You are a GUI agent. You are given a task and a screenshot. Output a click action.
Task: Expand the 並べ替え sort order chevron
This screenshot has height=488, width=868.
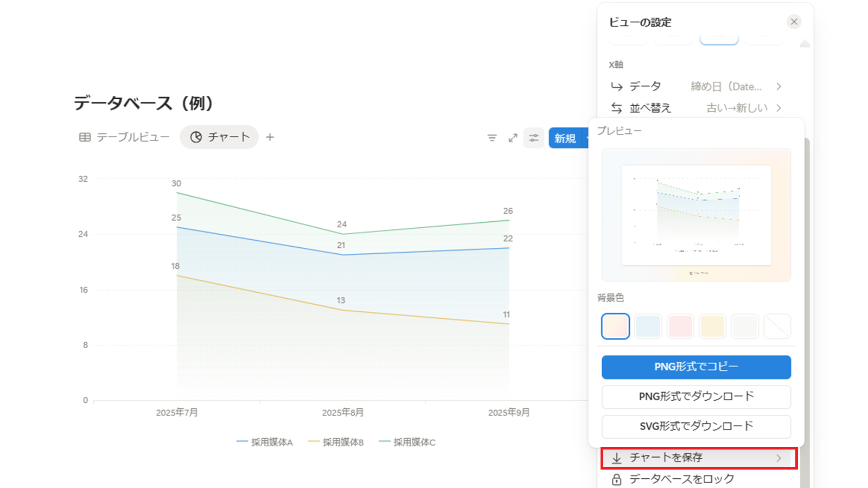[778, 108]
